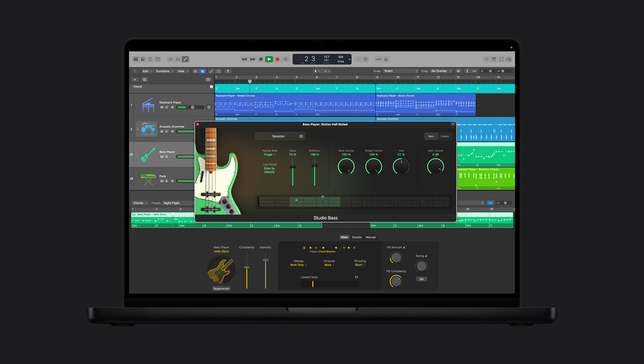The height and width of the screenshot is (364, 644).
Task: Record-arm the Pads track
Action: point(172,181)
